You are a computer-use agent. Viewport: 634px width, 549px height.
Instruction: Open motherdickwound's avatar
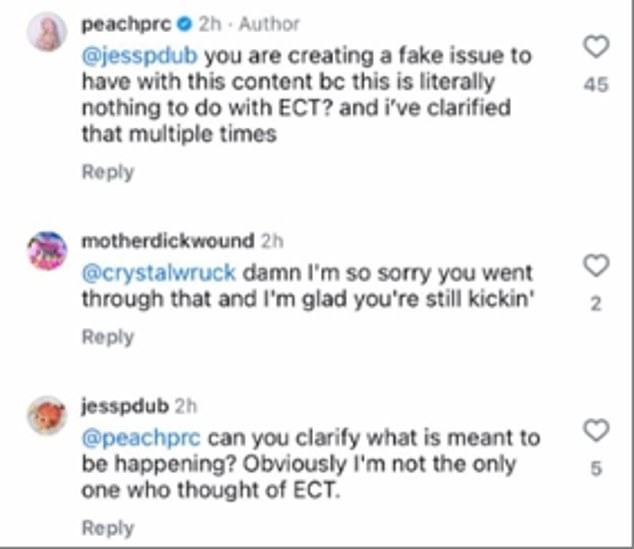(x=46, y=249)
